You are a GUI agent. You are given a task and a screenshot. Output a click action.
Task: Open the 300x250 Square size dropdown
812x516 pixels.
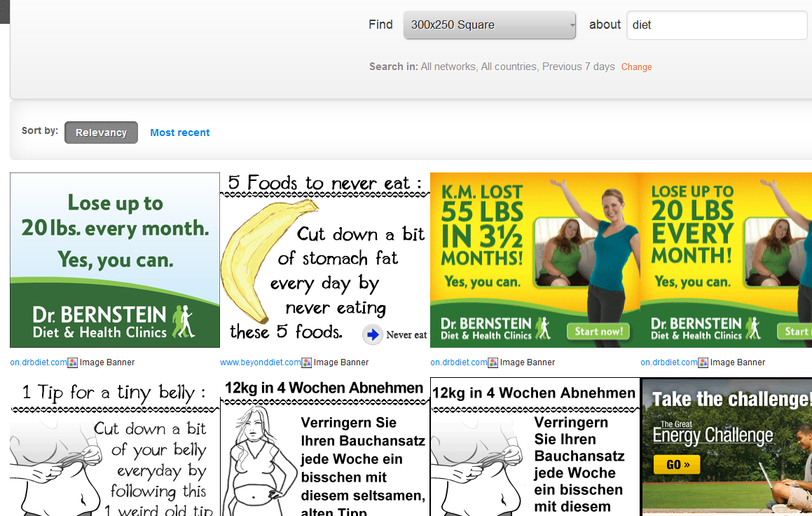[x=490, y=25]
